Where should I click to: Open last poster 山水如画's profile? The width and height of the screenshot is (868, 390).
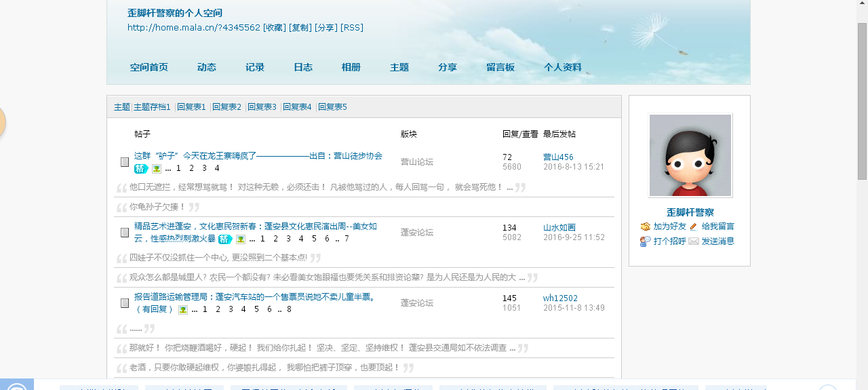point(559,228)
